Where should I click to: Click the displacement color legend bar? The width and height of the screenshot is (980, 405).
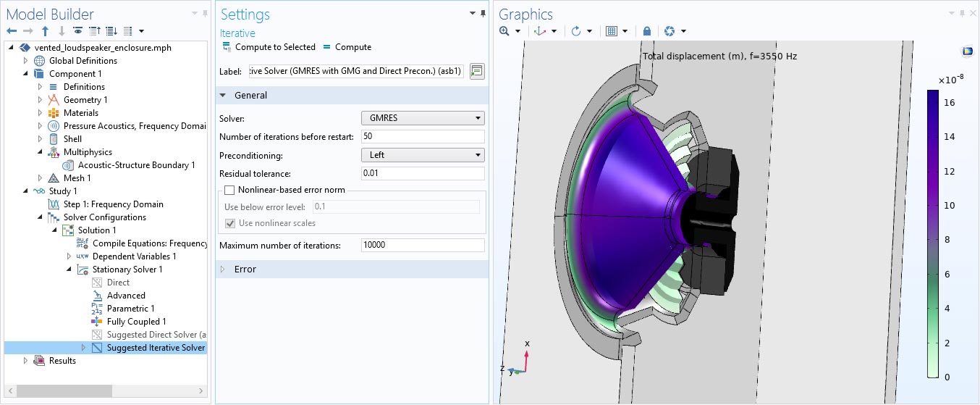(933, 233)
